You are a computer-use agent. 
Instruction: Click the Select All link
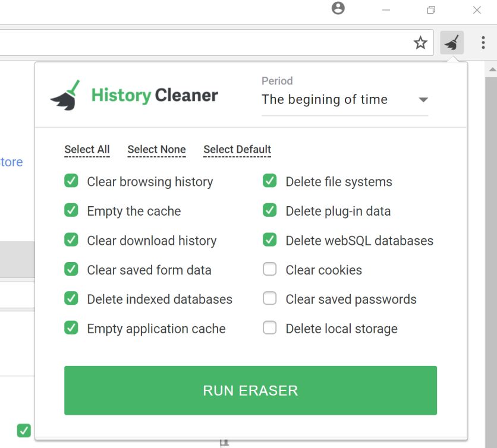tap(87, 149)
